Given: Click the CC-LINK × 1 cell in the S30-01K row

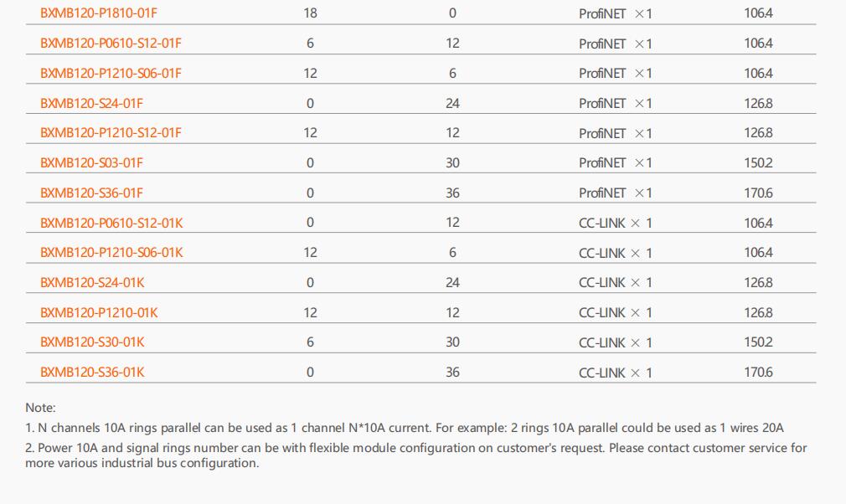Looking at the screenshot, I should [616, 342].
